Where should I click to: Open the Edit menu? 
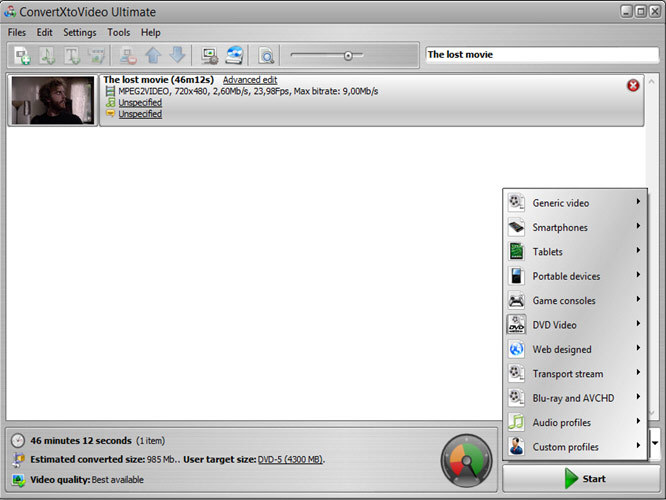[44, 32]
